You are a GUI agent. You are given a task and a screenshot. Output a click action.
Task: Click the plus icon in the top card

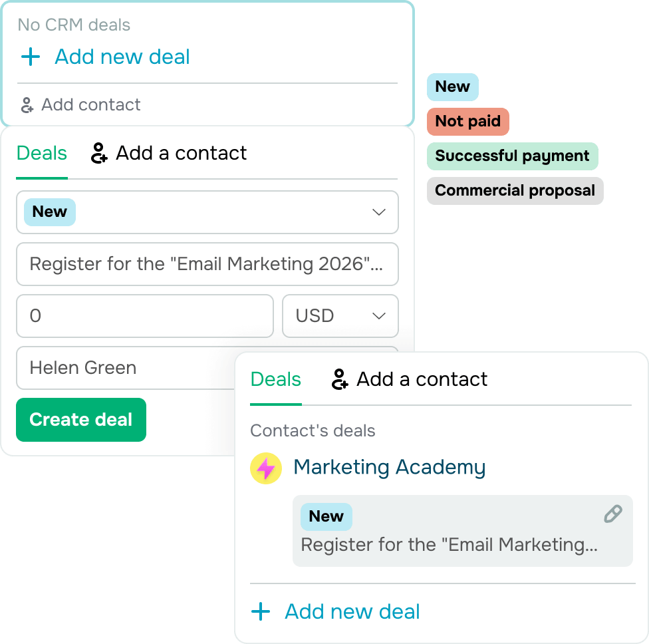pyautogui.click(x=31, y=57)
